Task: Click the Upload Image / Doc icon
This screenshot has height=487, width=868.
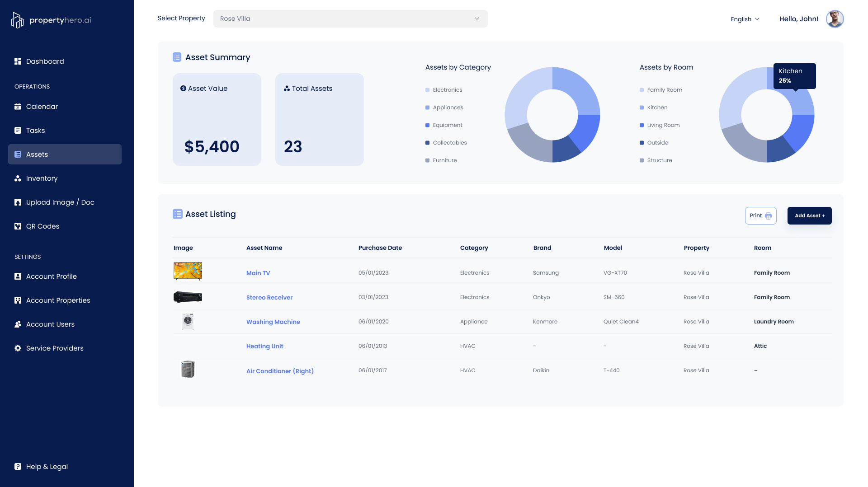Action: point(18,202)
